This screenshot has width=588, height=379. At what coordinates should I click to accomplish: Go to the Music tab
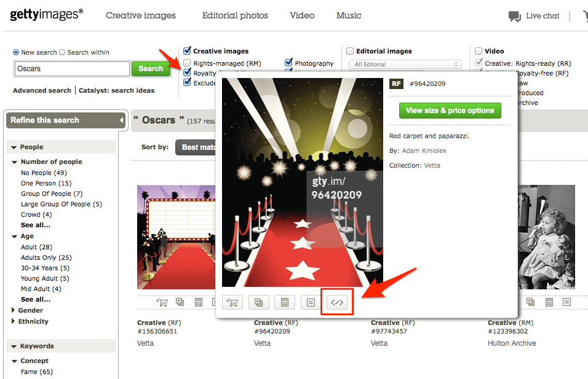[349, 15]
